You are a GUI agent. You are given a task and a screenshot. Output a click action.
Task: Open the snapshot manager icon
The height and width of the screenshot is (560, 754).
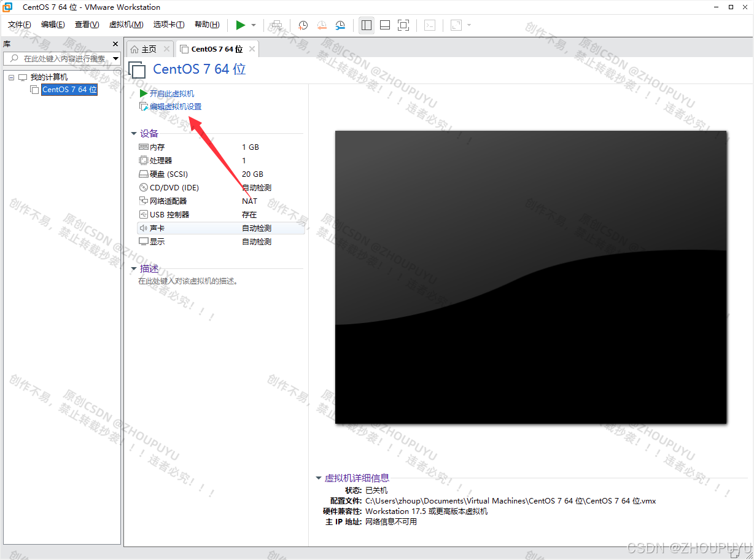(340, 25)
